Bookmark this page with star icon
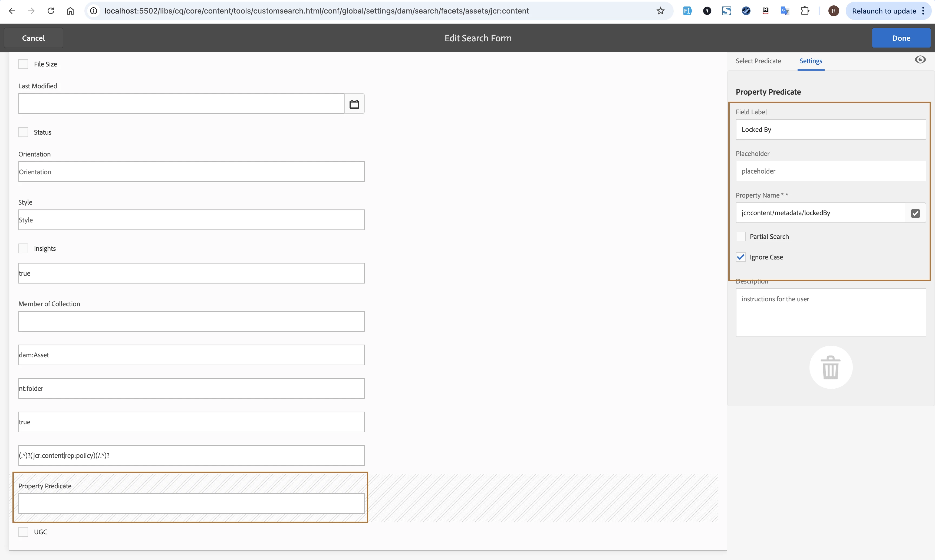Screen dimensions: 935x560 click(x=660, y=11)
